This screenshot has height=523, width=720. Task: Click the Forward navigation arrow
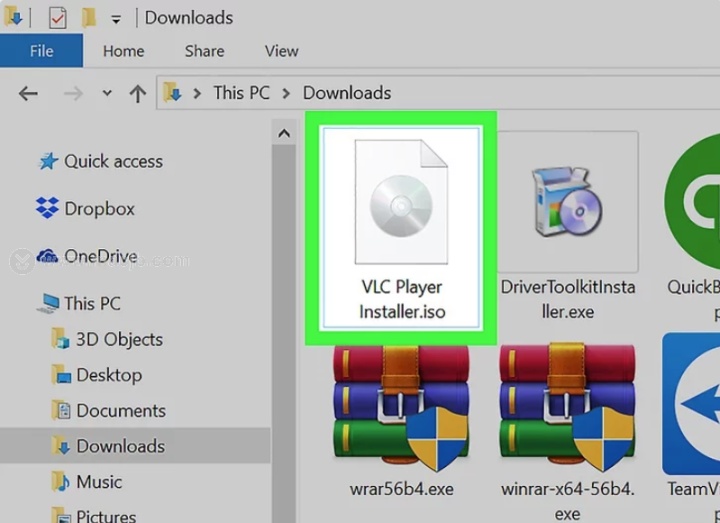[73, 94]
